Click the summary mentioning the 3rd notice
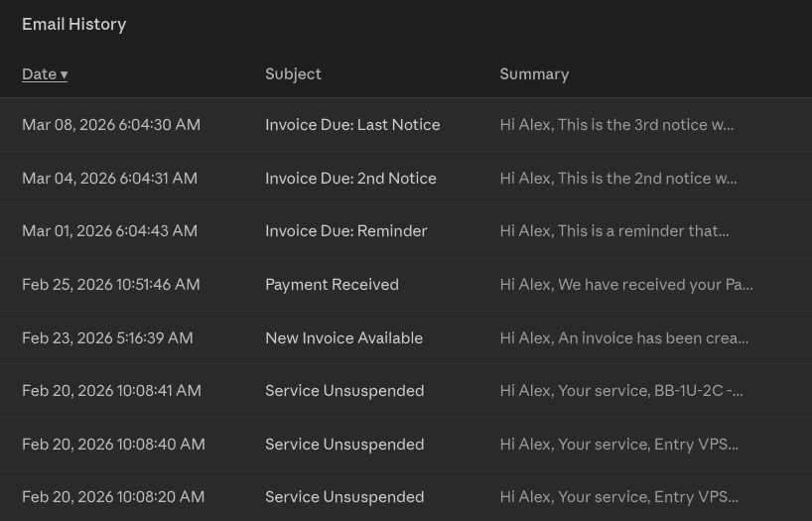 pos(616,125)
